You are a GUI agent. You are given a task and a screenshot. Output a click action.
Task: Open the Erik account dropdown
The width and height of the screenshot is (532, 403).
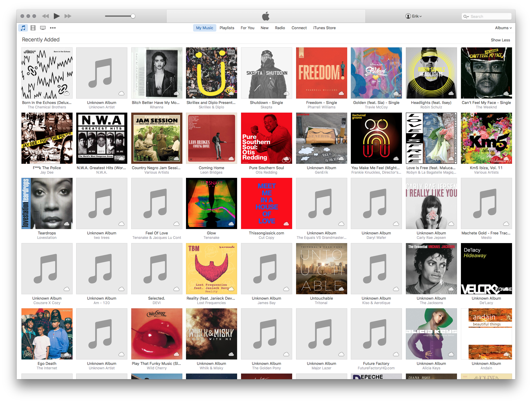(x=414, y=16)
